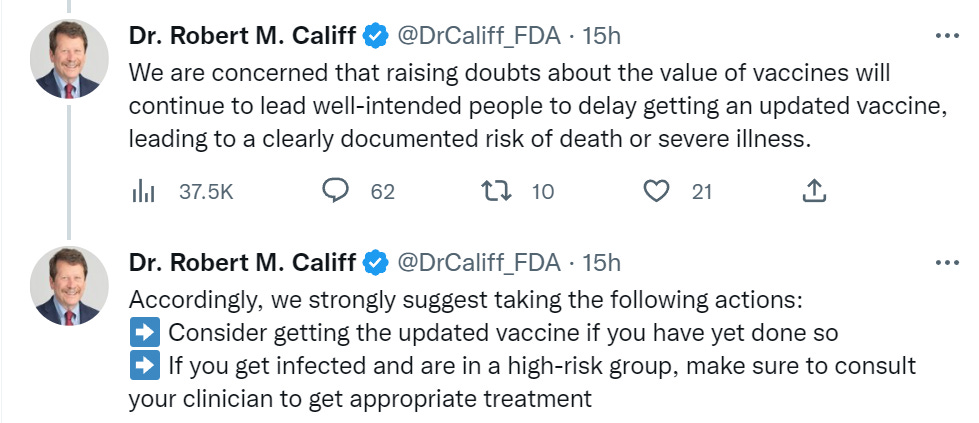
Task: Click the 15h timestamp on the second tweet
Action: click(601, 263)
